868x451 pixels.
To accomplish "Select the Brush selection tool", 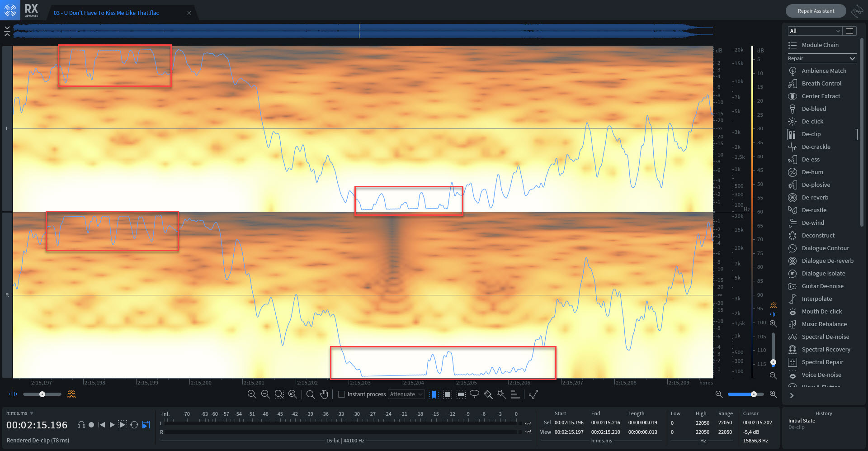I will (488, 394).
